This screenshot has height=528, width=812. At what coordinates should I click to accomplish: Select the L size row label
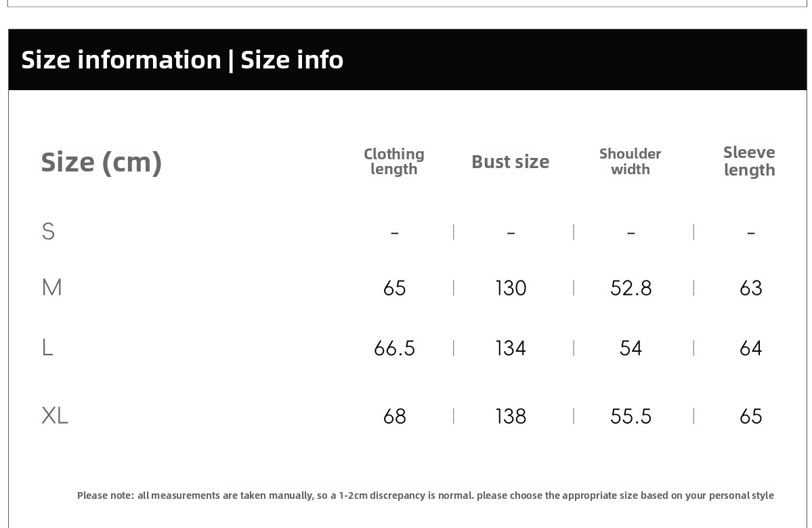pos(47,347)
